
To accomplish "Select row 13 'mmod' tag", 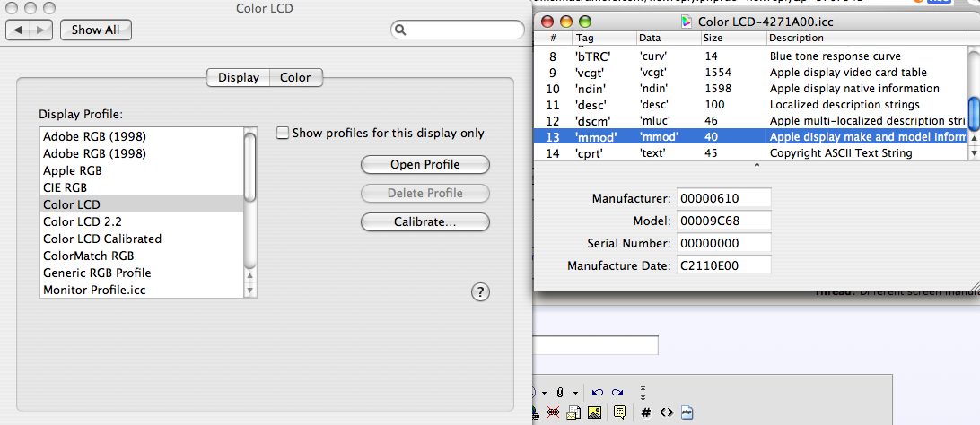I will (751, 136).
